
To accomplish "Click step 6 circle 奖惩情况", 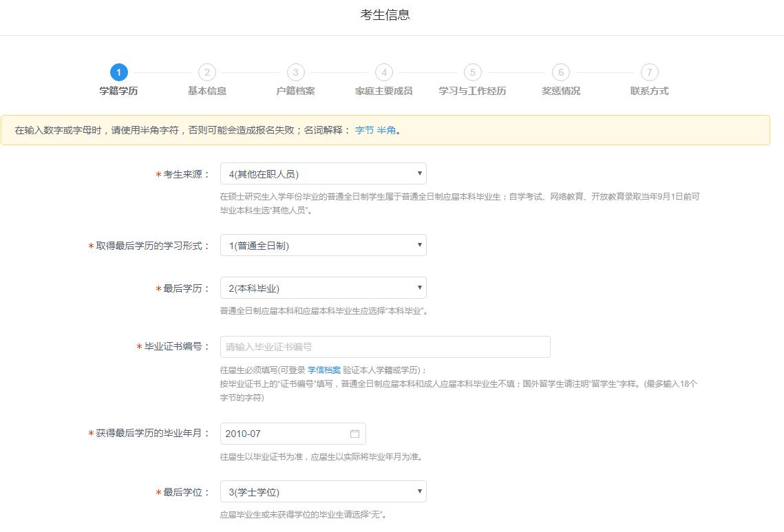I will [x=561, y=72].
